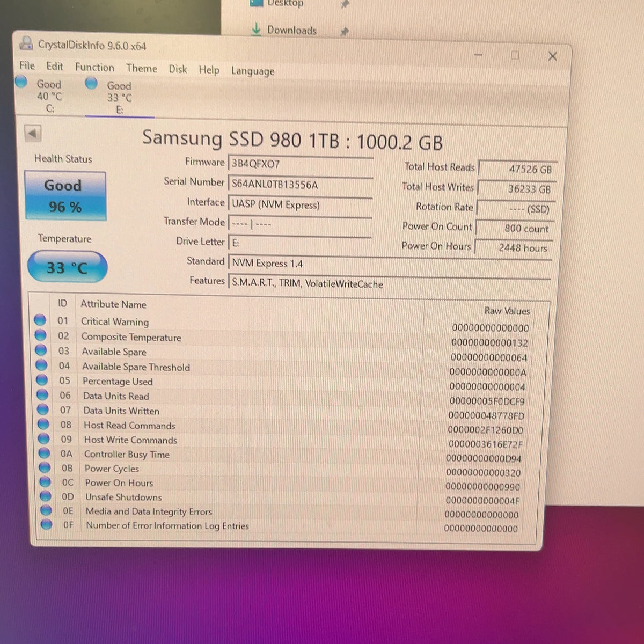Open the Help menu
The image size is (644, 644).
click(x=209, y=70)
